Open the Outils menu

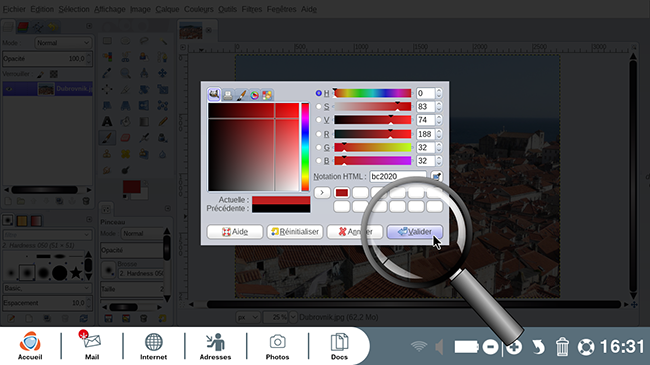[x=227, y=9]
